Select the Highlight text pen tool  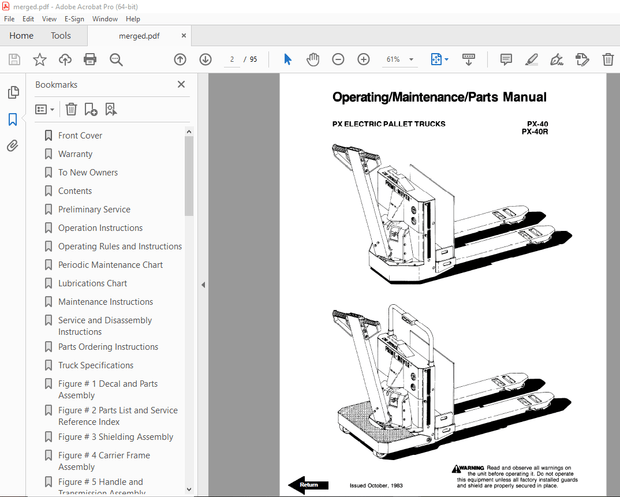click(x=531, y=60)
